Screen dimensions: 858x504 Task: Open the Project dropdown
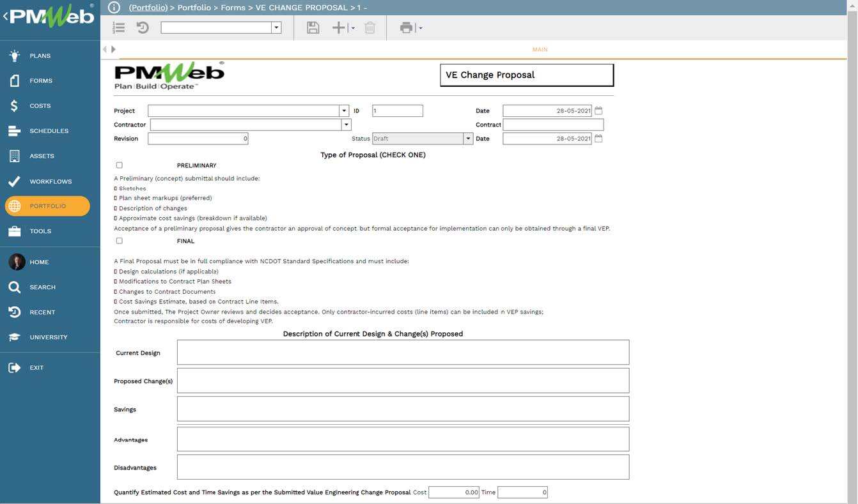click(344, 111)
